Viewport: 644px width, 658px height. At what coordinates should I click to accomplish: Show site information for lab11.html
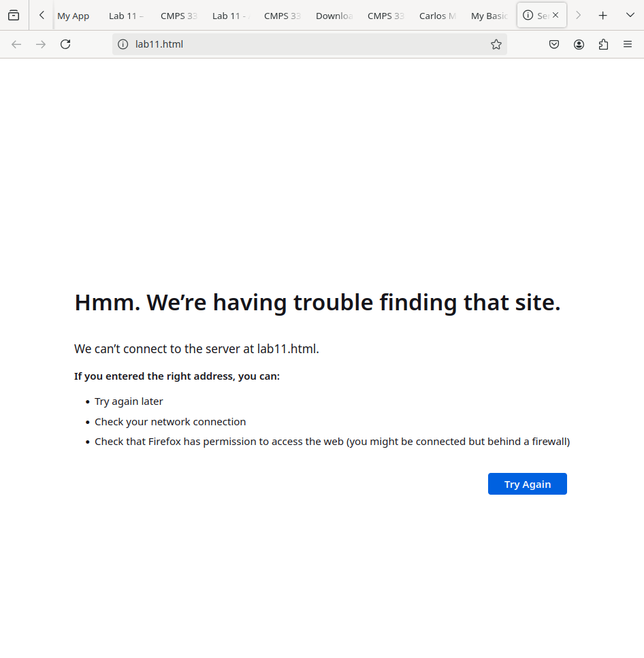point(123,44)
